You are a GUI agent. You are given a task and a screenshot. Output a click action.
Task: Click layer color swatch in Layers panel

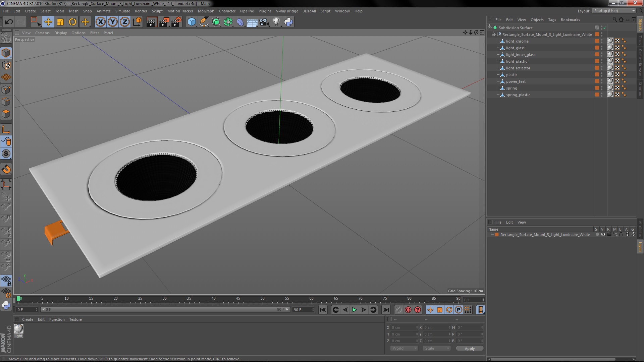(497, 235)
